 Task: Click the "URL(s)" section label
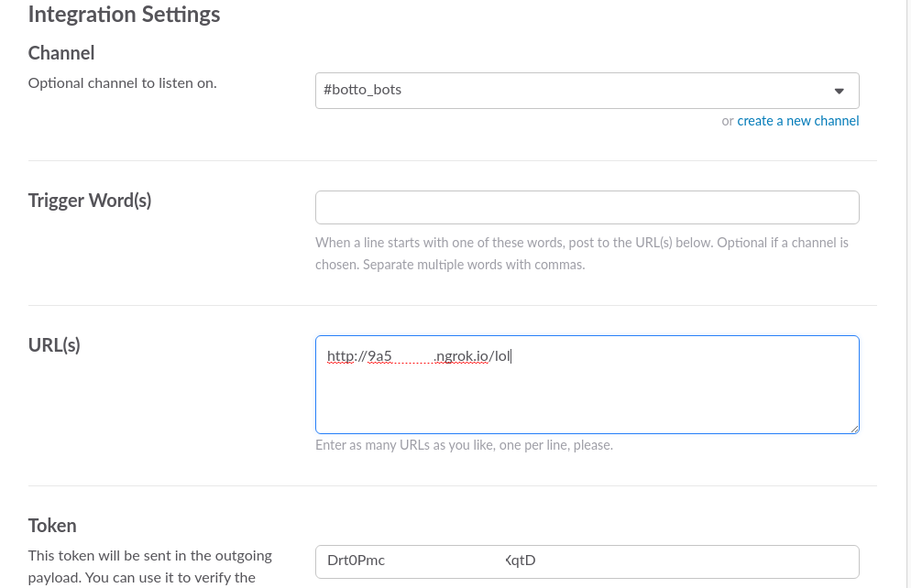tap(54, 345)
